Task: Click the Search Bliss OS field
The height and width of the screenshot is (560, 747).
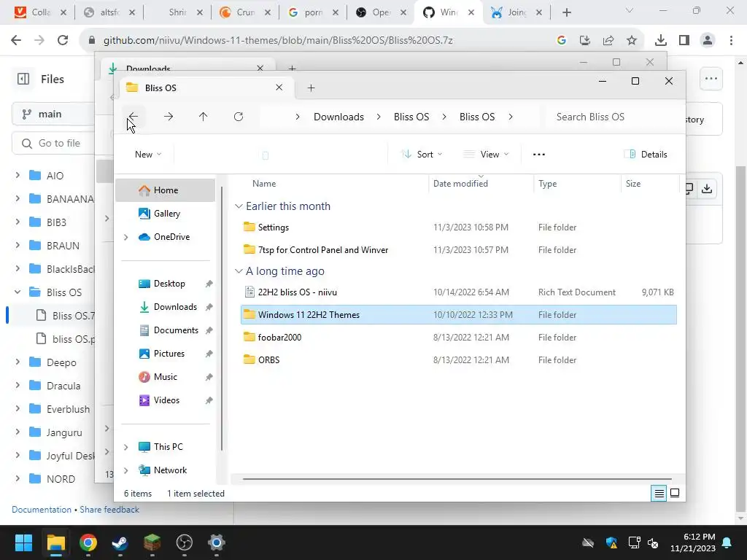Action: [612, 117]
